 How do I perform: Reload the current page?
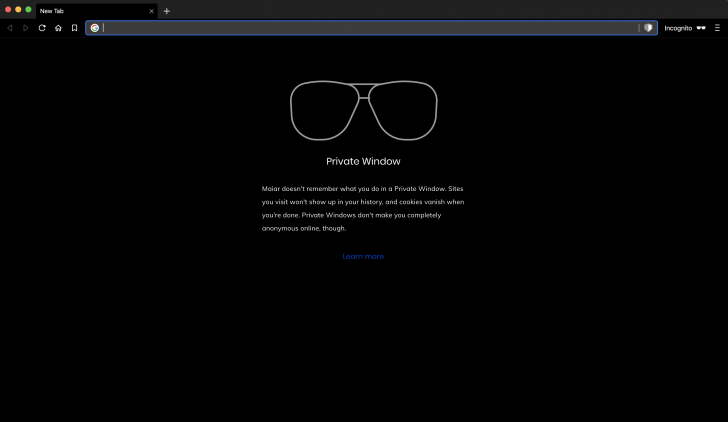pos(42,28)
